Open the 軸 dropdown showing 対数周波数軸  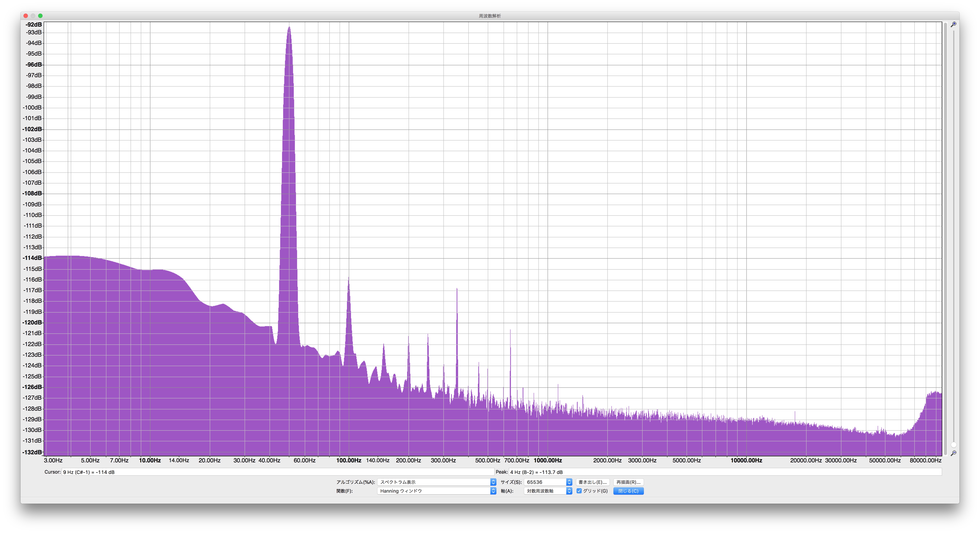point(548,491)
